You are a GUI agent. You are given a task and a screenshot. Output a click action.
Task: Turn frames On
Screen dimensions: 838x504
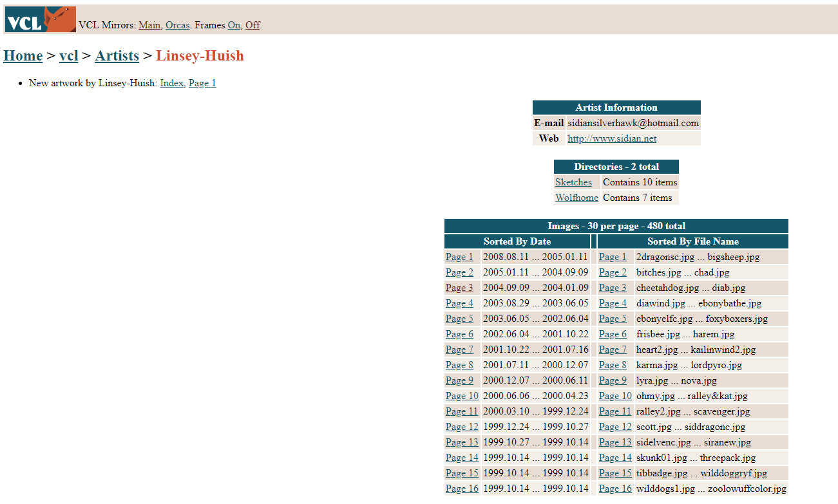tap(234, 25)
